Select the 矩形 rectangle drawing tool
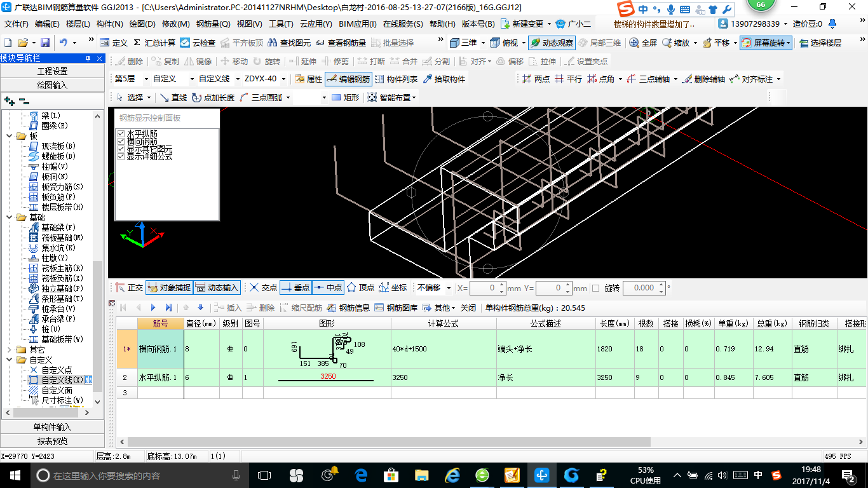 (346, 97)
